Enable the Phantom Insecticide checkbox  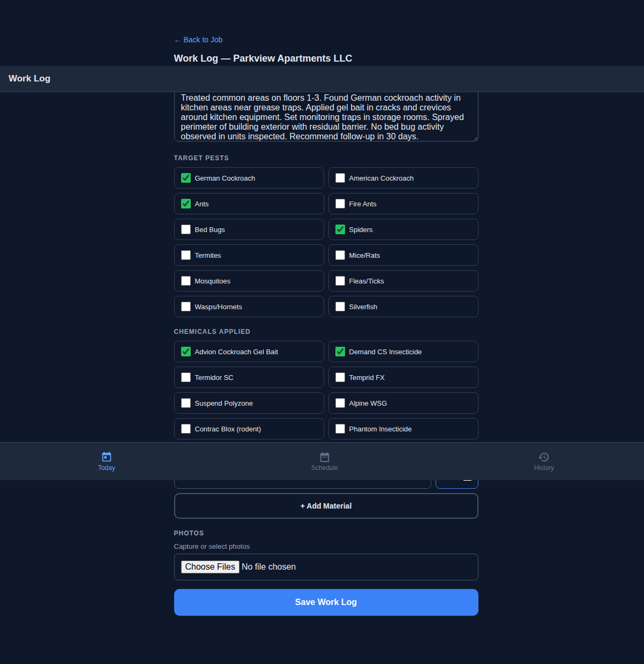[340, 429]
